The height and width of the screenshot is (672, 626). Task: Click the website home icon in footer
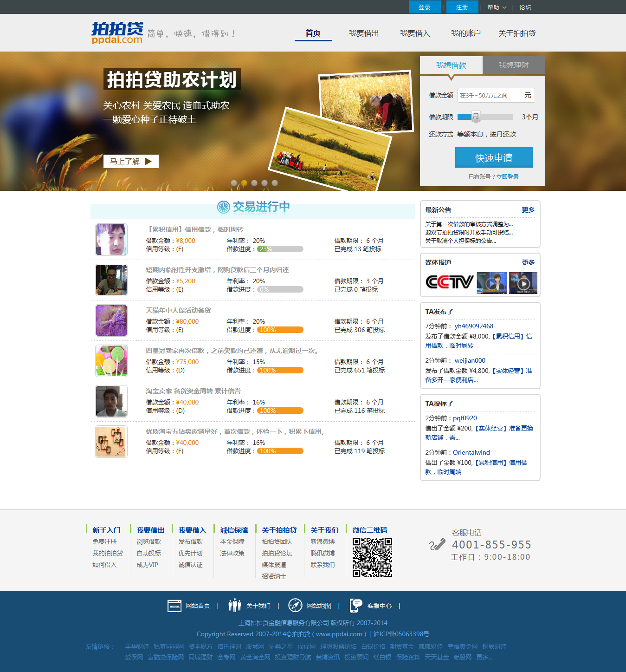coord(174,606)
